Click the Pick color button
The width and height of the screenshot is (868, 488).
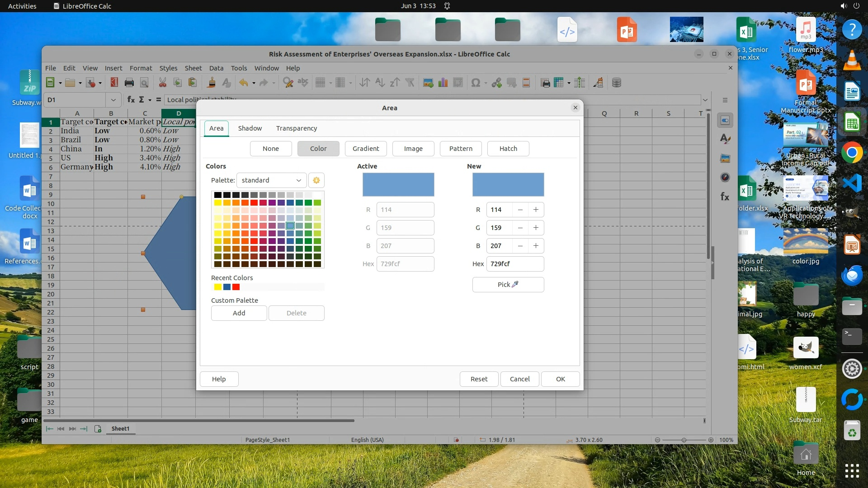(x=508, y=285)
